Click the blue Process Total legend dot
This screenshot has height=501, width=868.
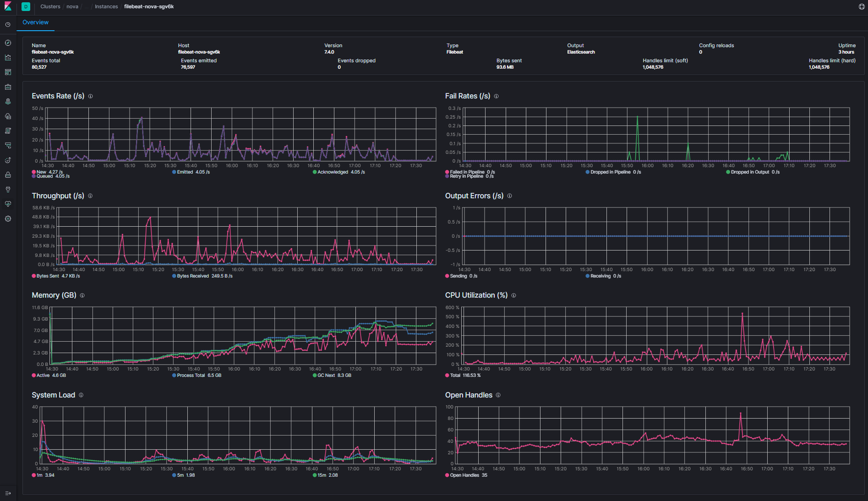click(x=174, y=376)
